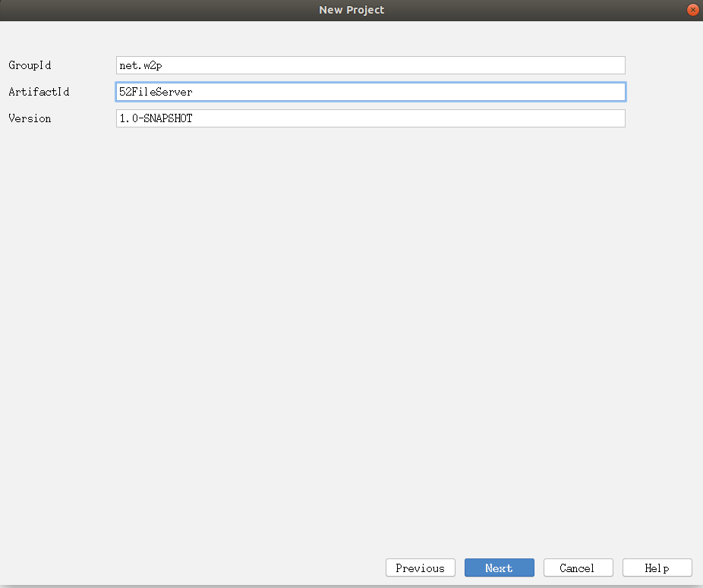This screenshot has height=588, width=703.
Task: Click the GroupId label
Action: coord(29,65)
